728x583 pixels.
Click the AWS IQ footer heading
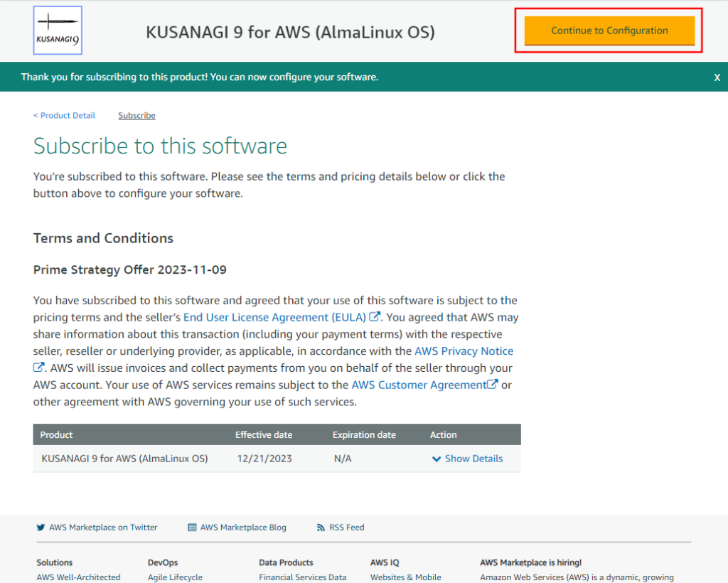[x=385, y=562]
